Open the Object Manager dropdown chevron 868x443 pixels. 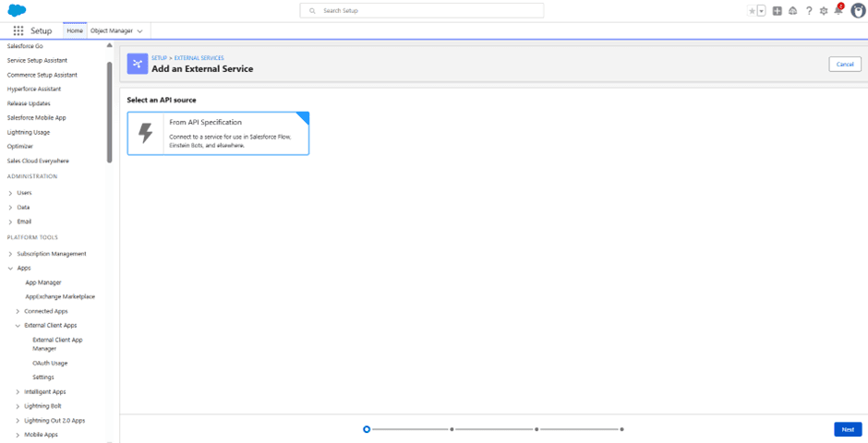(139, 31)
